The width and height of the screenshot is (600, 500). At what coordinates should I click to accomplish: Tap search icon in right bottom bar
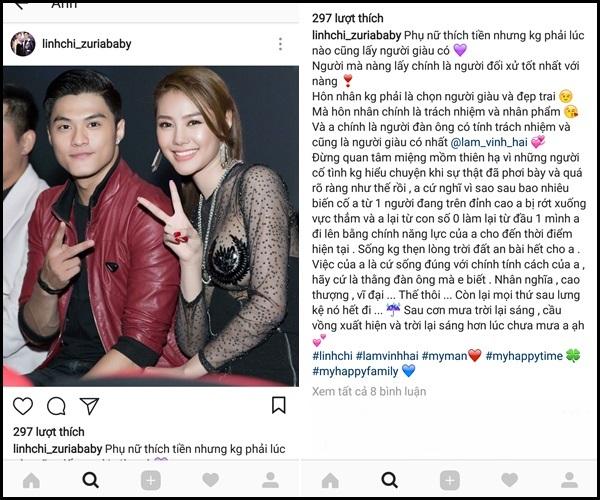[x=390, y=480]
